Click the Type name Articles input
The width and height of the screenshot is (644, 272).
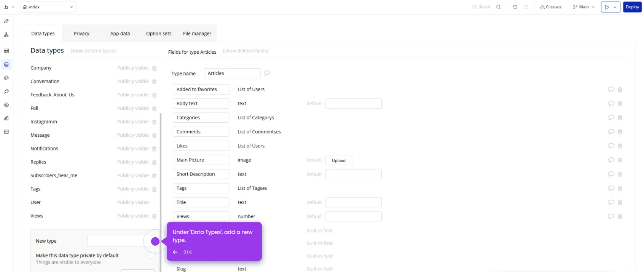coord(232,73)
